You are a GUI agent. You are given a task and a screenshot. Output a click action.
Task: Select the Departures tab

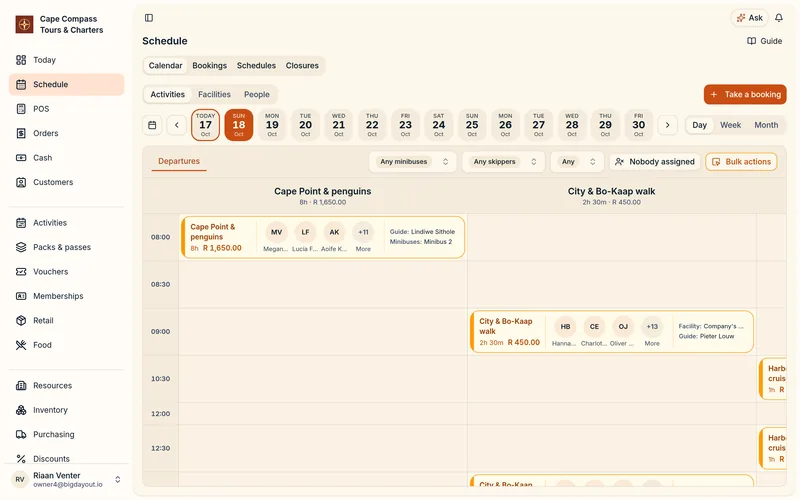click(179, 161)
